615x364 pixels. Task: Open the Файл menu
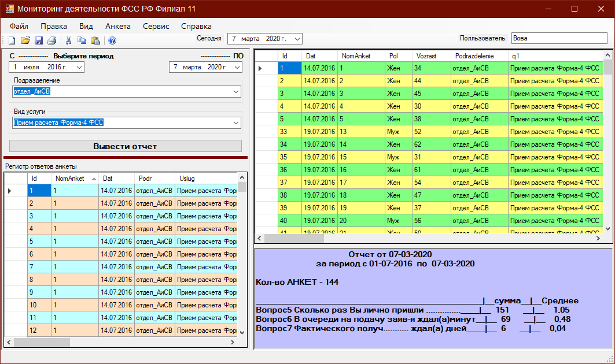click(19, 26)
